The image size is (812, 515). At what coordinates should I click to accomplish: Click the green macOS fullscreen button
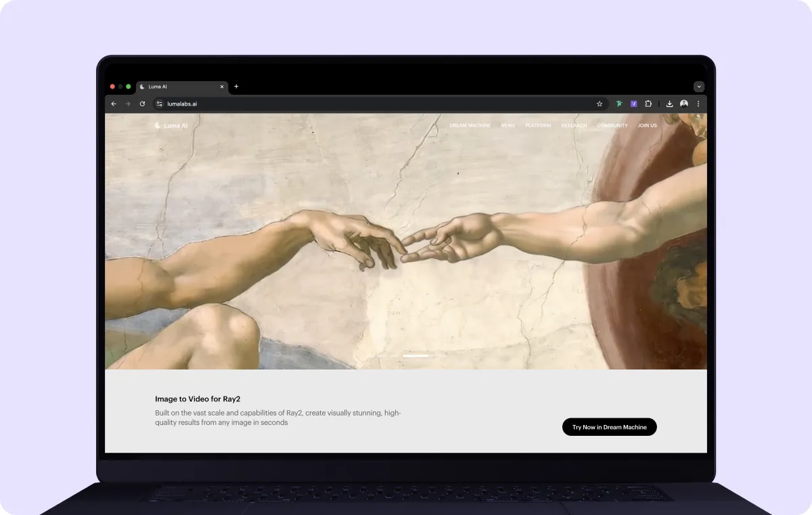[x=129, y=87]
